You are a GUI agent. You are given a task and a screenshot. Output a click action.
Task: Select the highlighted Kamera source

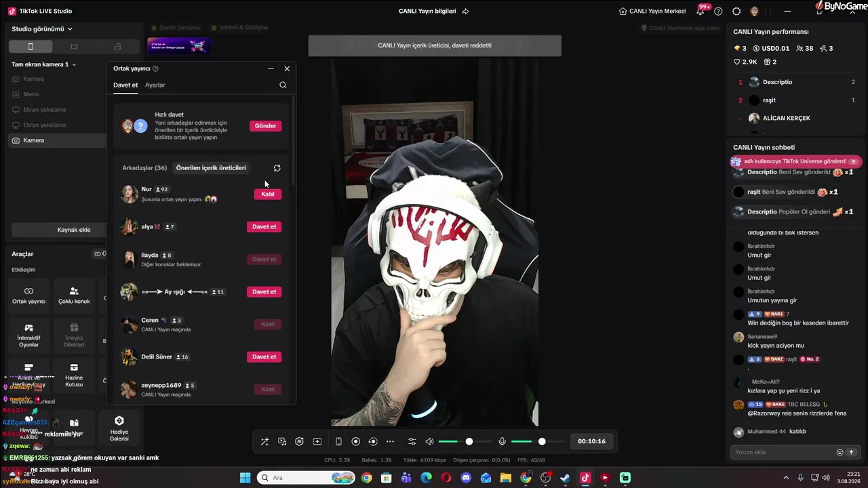(x=58, y=140)
